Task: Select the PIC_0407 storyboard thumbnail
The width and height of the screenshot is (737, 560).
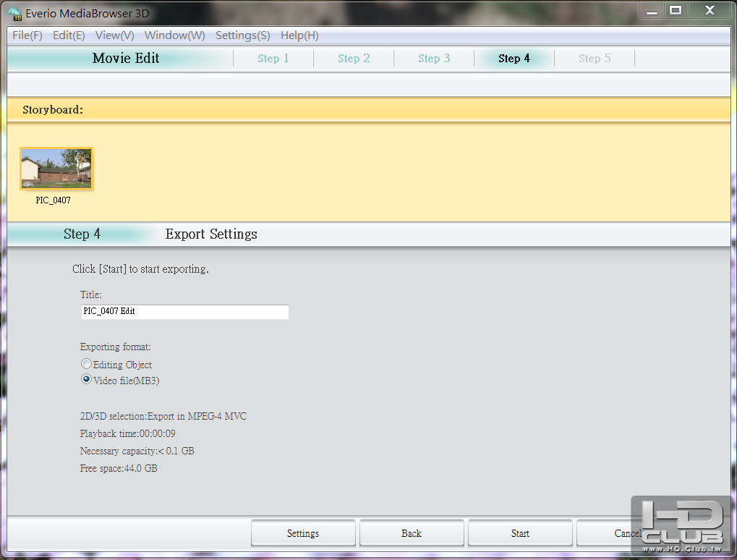Action: (56, 169)
